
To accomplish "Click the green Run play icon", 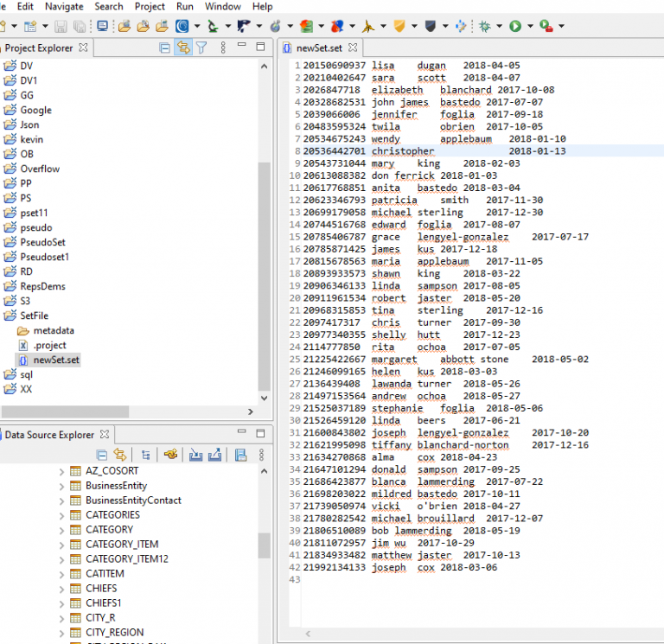I will click(515, 26).
